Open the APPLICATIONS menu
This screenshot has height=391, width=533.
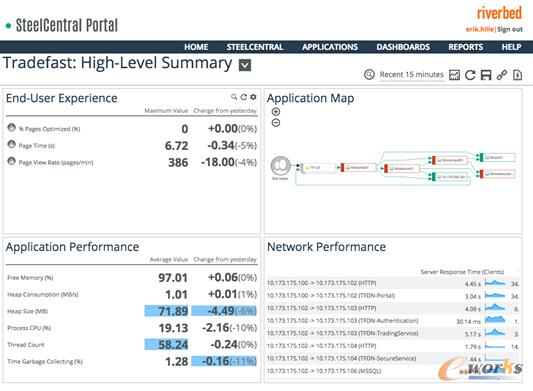point(330,47)
